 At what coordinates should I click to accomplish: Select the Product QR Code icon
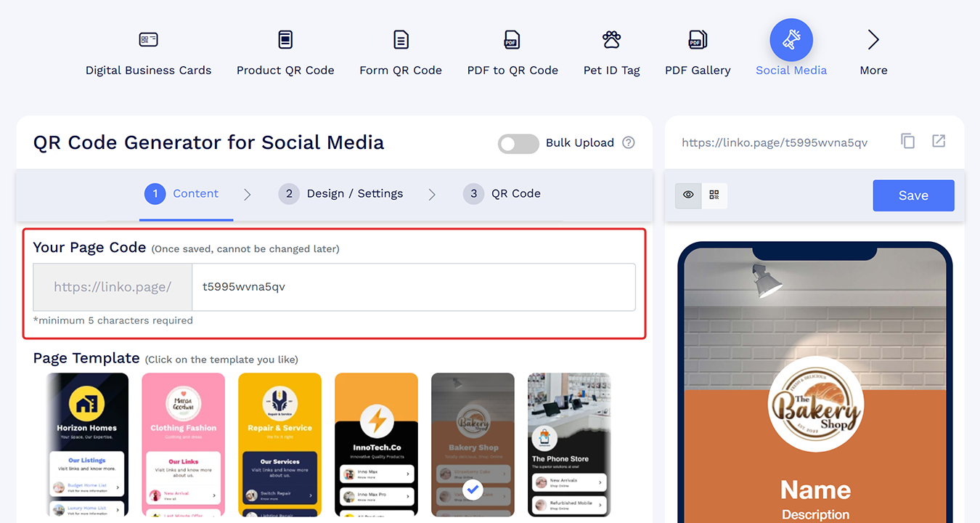(x=285, y=40)
